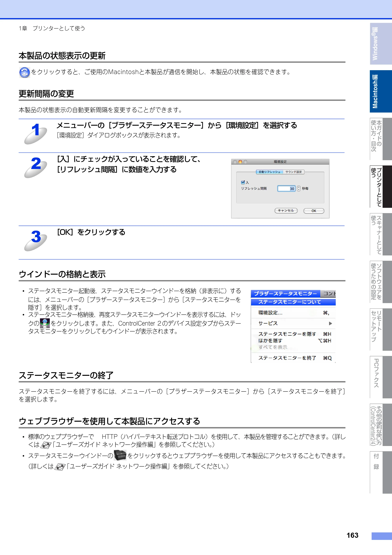
Task: Click the first ユーザーズガイド ネットワーク操作編 reference
Action: click(x=104, y=445)
